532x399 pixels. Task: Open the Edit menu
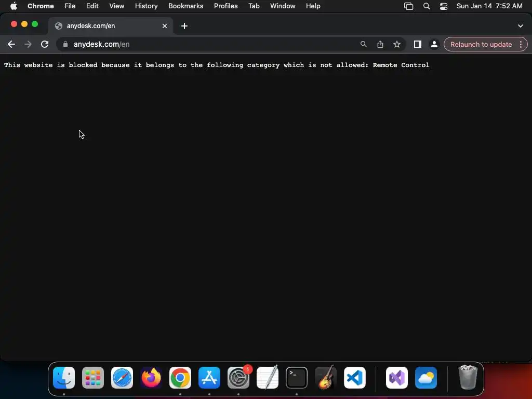[92, 6]
